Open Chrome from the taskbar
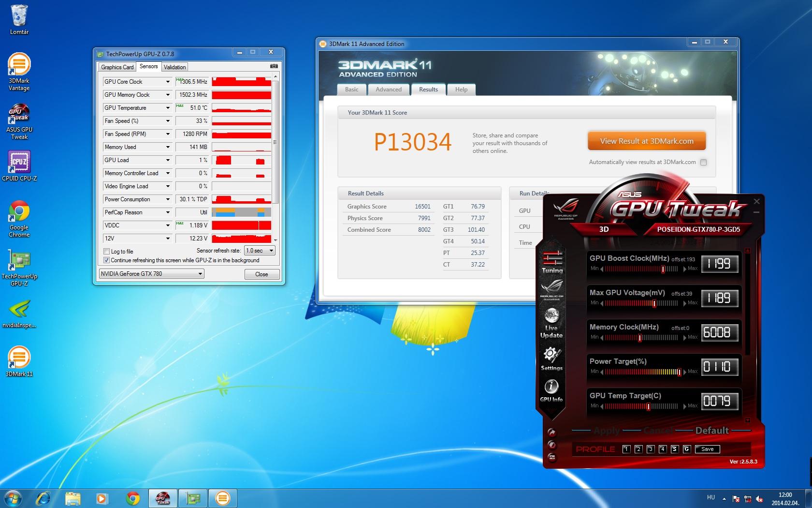 pos(133,498)
